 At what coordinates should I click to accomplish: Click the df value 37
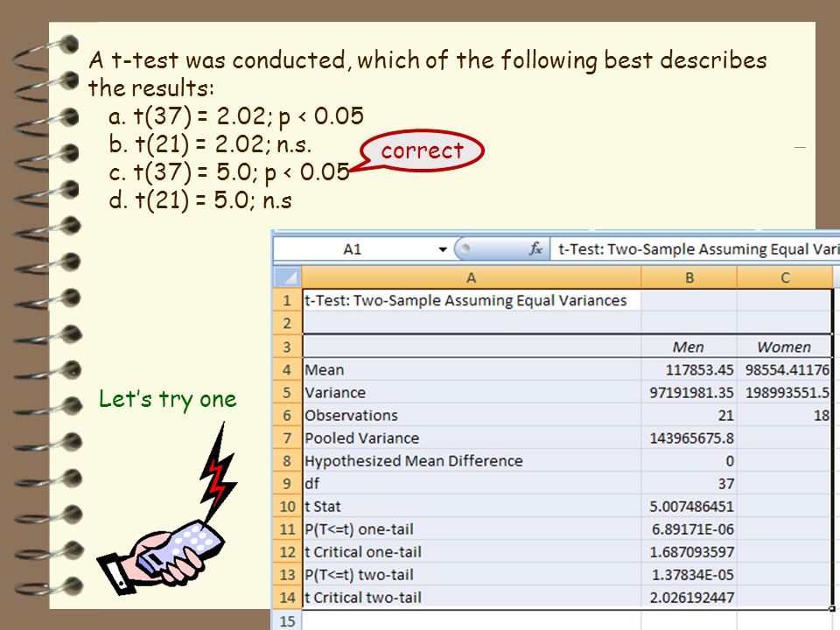point(689,484)
